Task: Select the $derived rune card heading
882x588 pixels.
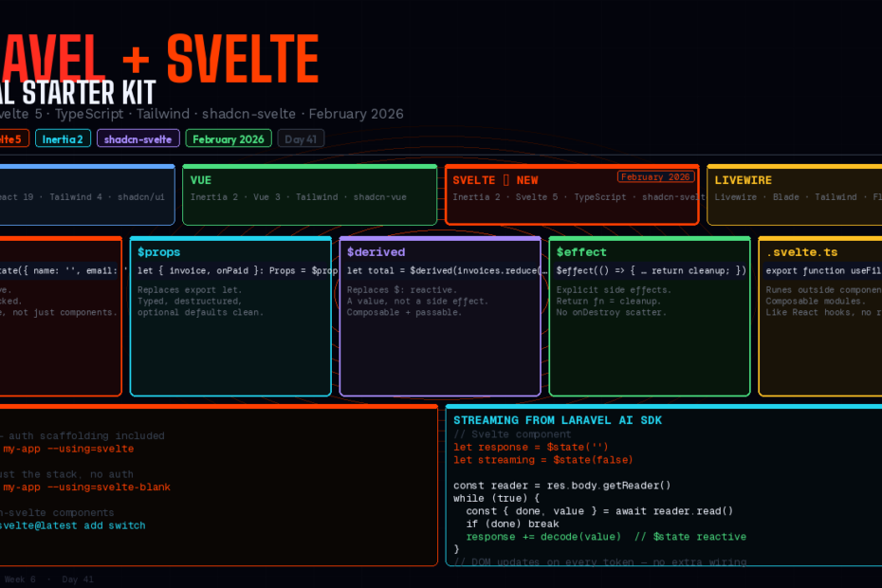Action: point(376,252)
